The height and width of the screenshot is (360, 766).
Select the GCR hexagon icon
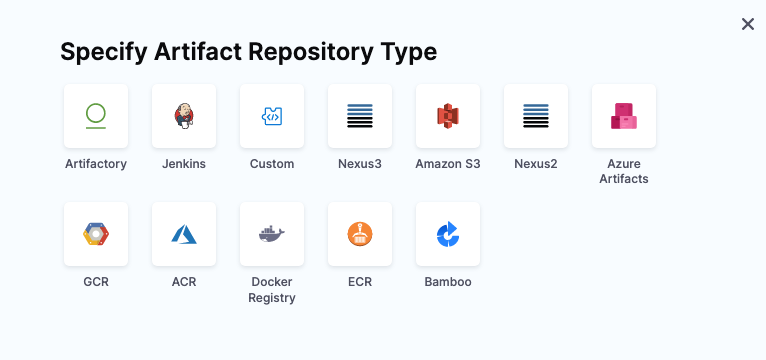click(96, 234)
